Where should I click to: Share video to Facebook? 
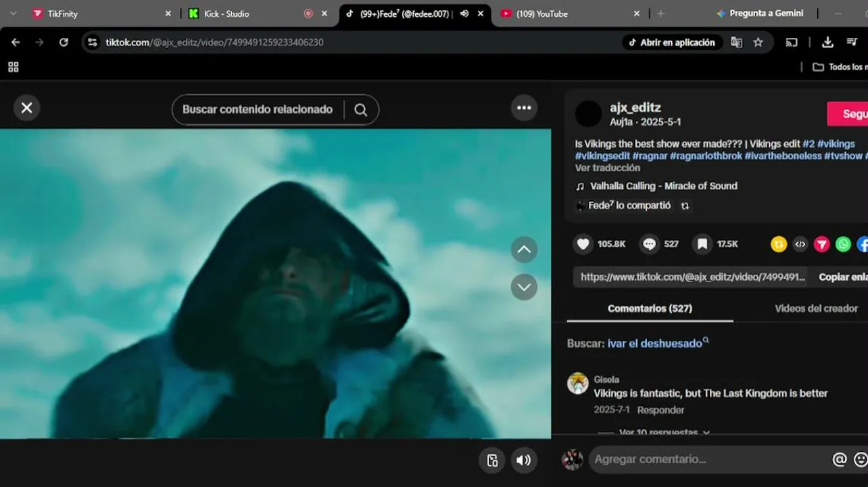863,244
